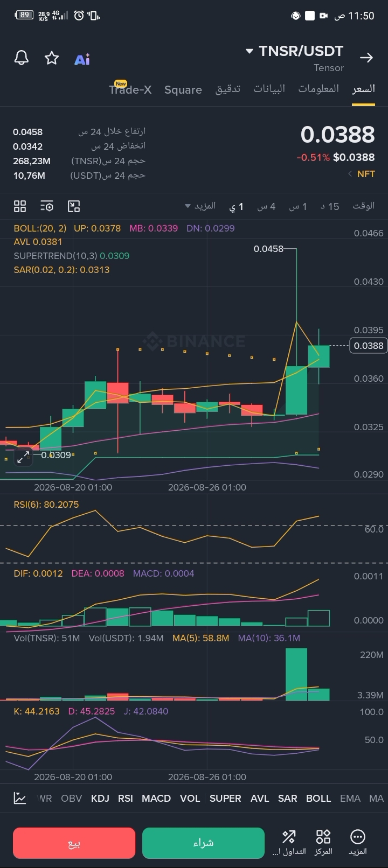Enable the OBV indicator

pos(72,798)
